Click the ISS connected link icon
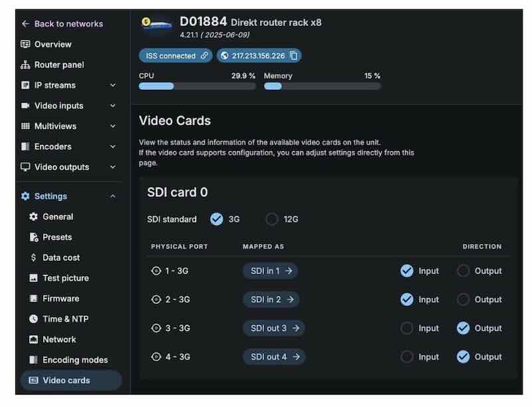This screenshot has width=532, height=407. click(x=205, y=56)
